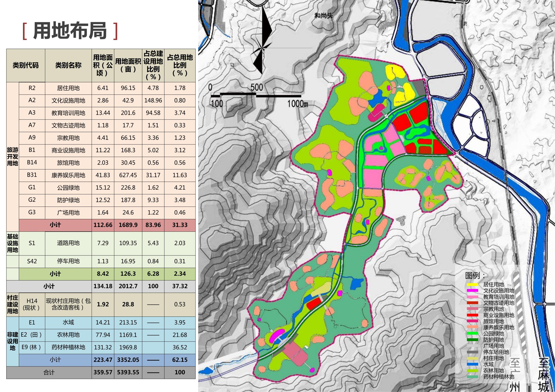Click the magenta 文化设施用地 legend swatch
Screen dimensions: 555x392
472,291
